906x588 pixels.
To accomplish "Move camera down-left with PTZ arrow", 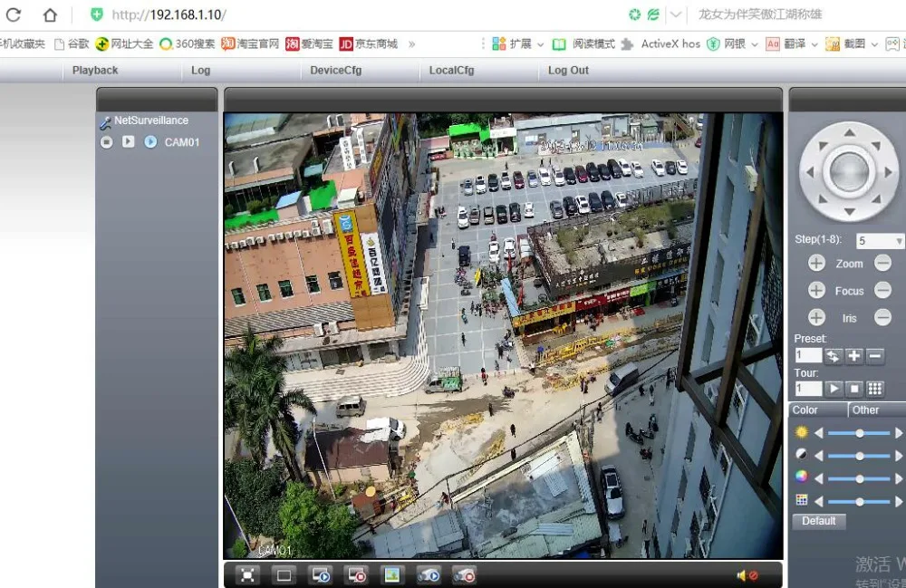I will click(x=823, y=199).
